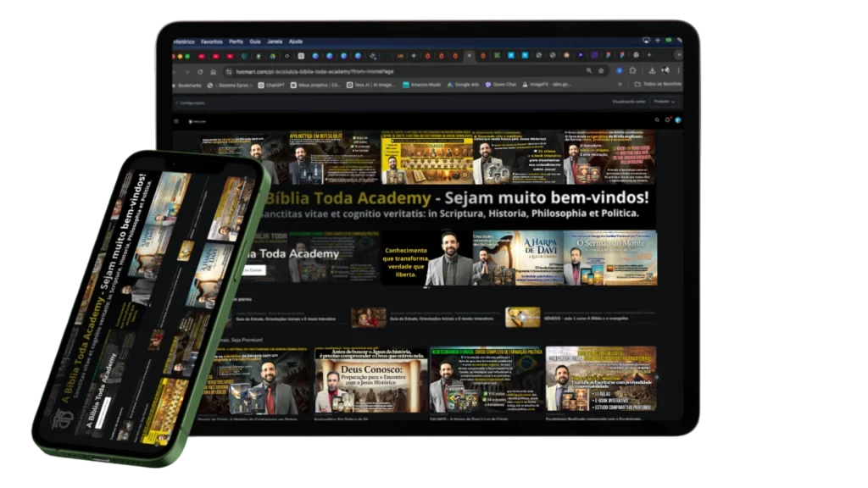Advance premium course carousel right arrow

(x=657, y=377)
